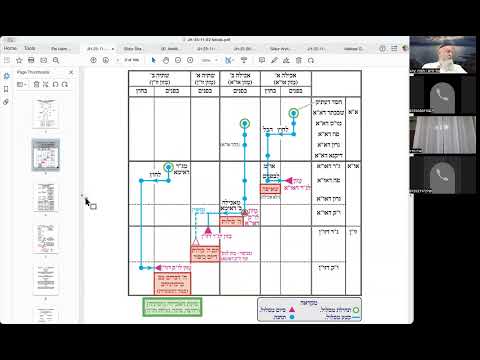This screenshot has width=480, height=360.
Task: Click the Zoom out minus icon
Action: pos(178,60)
